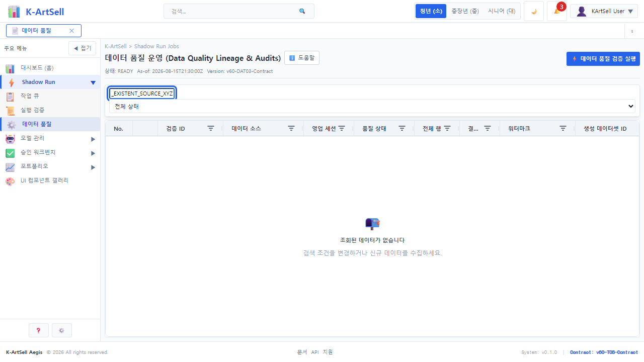Select 중장년 (중) size mode
Viewport: 644px width, 362px height.
(465, 11)
